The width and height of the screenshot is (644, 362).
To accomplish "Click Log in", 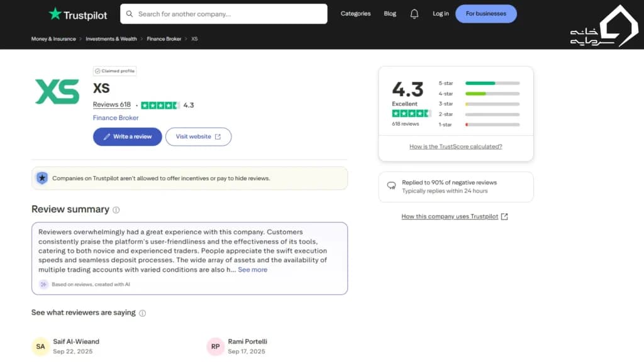I will (441, 14).
